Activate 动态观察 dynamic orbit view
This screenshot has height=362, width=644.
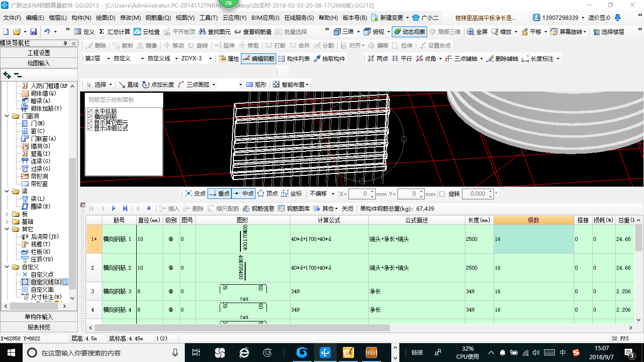click(409, 32)
